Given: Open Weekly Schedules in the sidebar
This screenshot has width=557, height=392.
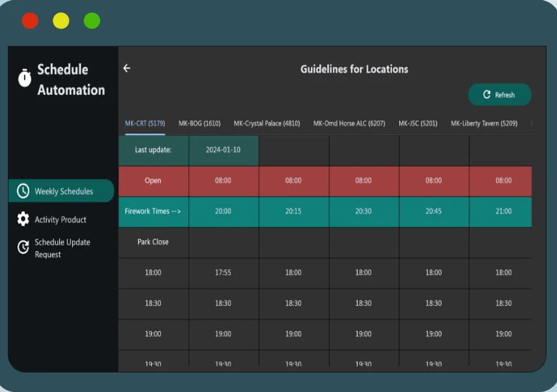Looking at the screenshot, I should pyautogui.click(x=61, y=191).
